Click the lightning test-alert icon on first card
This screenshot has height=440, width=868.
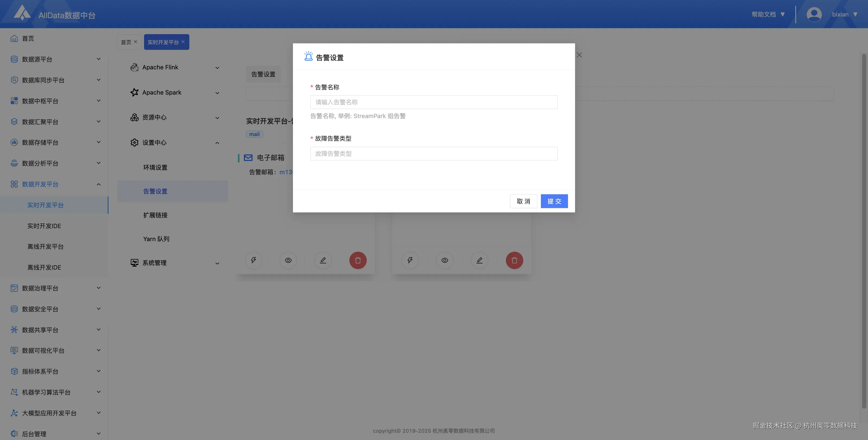(253, 260)
